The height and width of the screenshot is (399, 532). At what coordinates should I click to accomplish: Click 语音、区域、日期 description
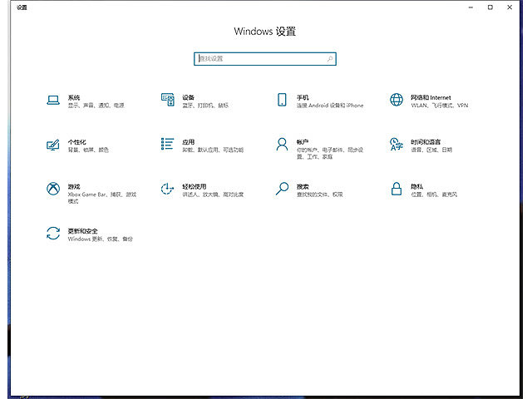point(431,150)
